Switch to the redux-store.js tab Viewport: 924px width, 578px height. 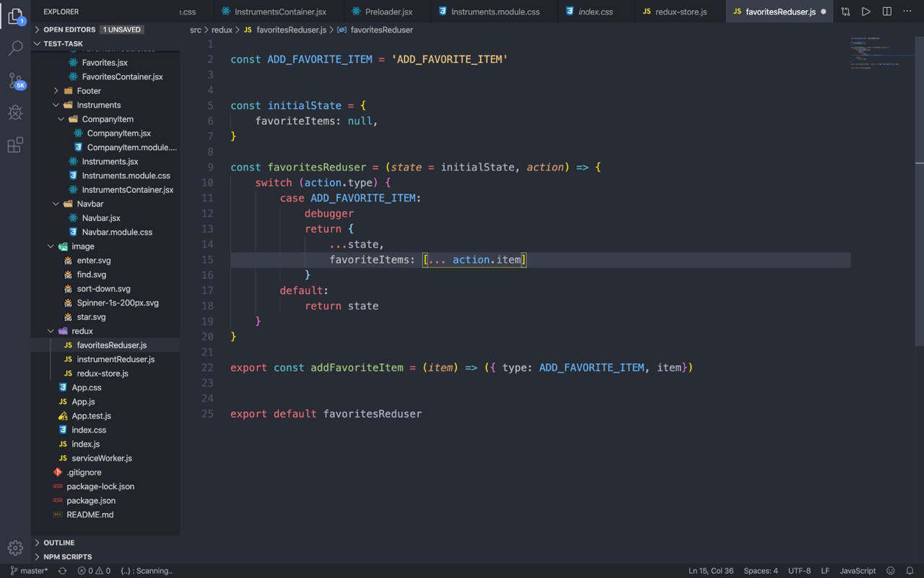tap(680, 12)
